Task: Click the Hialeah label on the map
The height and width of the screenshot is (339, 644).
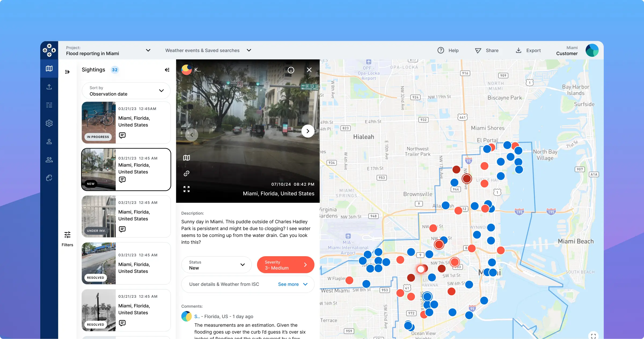Action: point(364,137)
